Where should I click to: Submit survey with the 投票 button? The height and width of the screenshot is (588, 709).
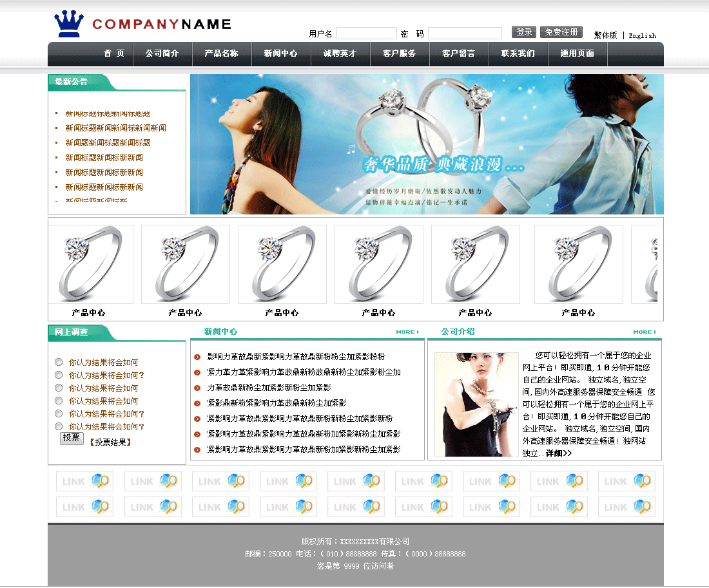click(x=72, y=438)
